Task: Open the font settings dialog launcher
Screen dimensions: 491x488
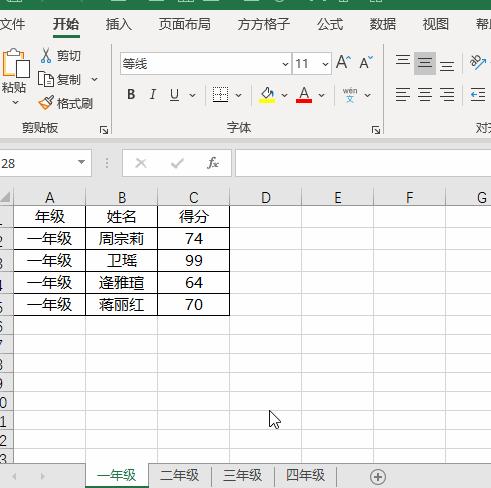Action: (376, 130)
